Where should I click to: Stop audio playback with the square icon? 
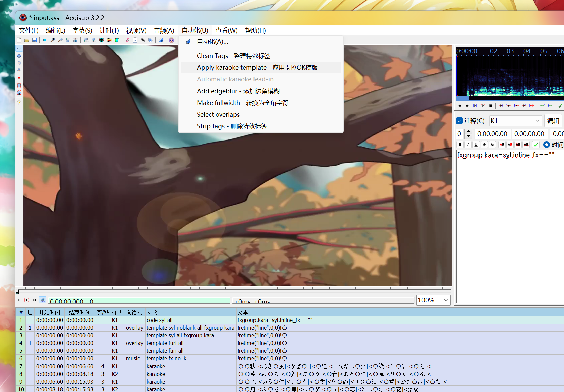(x=491, y=106)
